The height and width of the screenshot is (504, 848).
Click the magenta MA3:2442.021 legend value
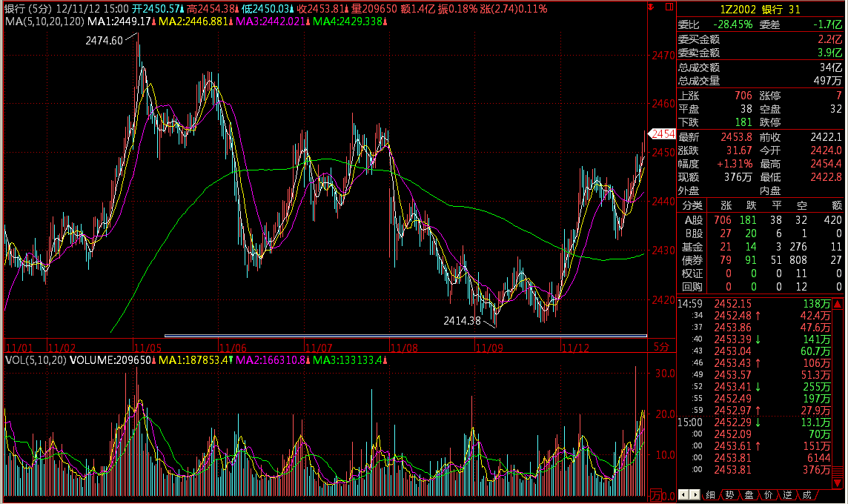[271, 21]
